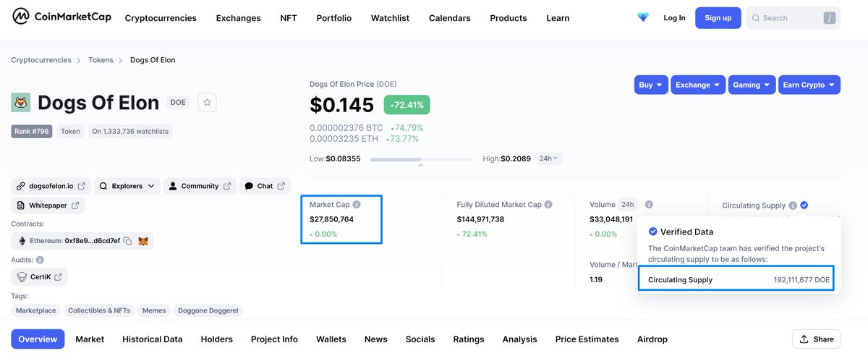868x356 pixels.
Task: Switch to the Project Info tab
Action: click(274, 339)
